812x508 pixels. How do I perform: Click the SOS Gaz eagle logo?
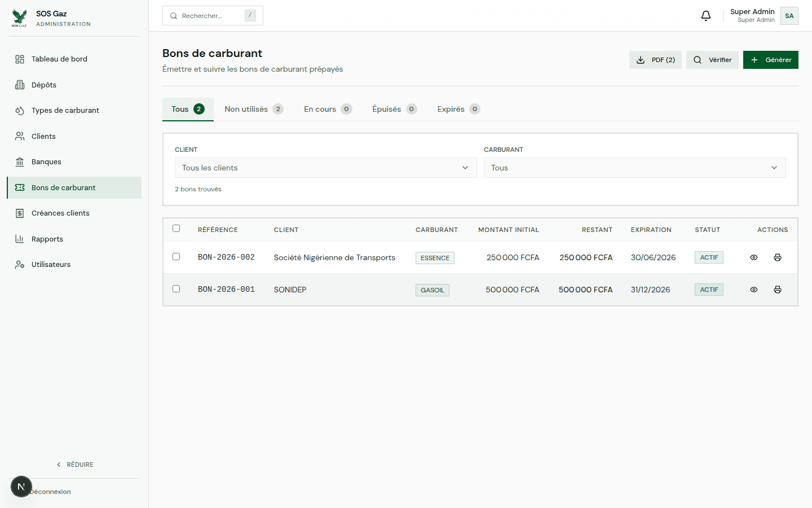point(19,18)
